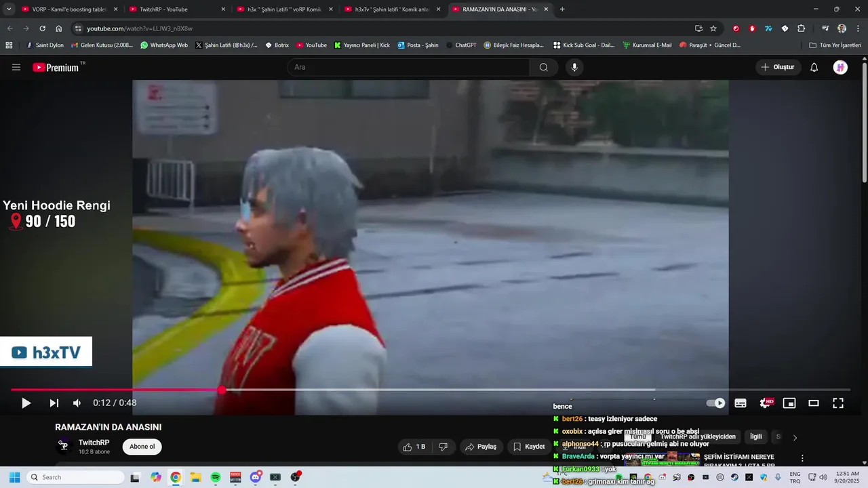Screen dimensions: 868x488
Task: Switch to miniplayer mode
Action: click(789, 403)
